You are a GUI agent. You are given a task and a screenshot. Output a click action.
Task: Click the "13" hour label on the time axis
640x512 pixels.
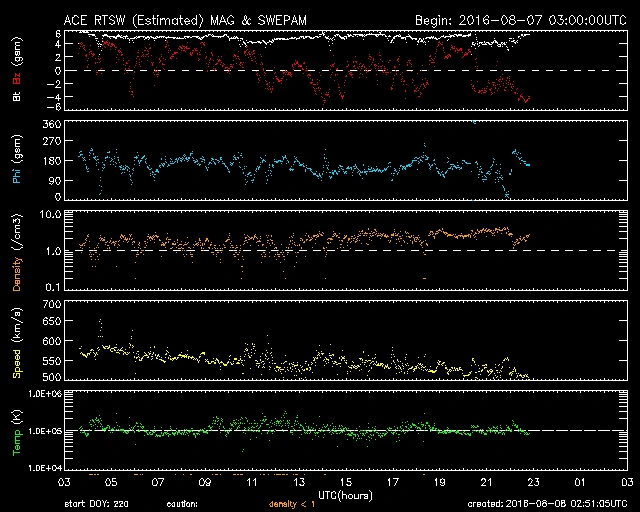coord(299,482)
